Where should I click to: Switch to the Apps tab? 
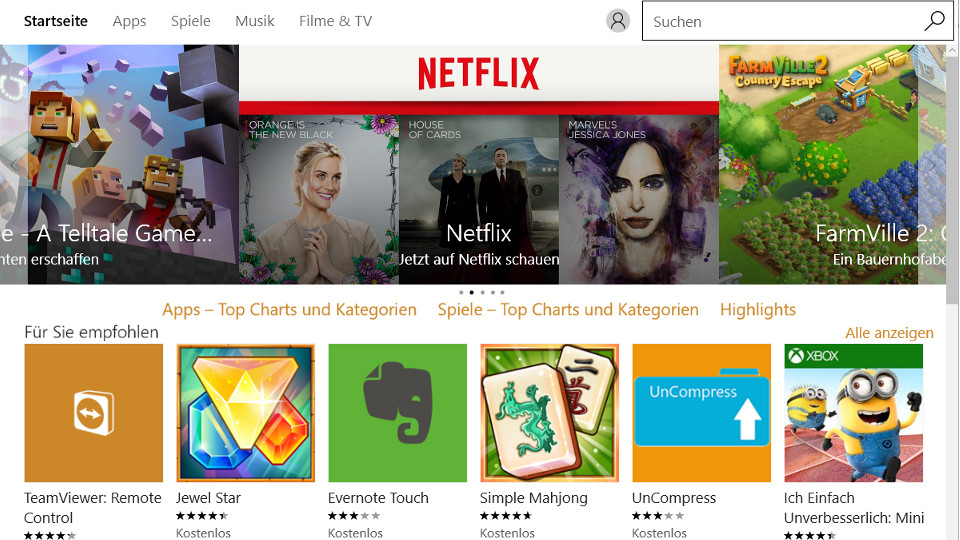click(x=129, y=21)
